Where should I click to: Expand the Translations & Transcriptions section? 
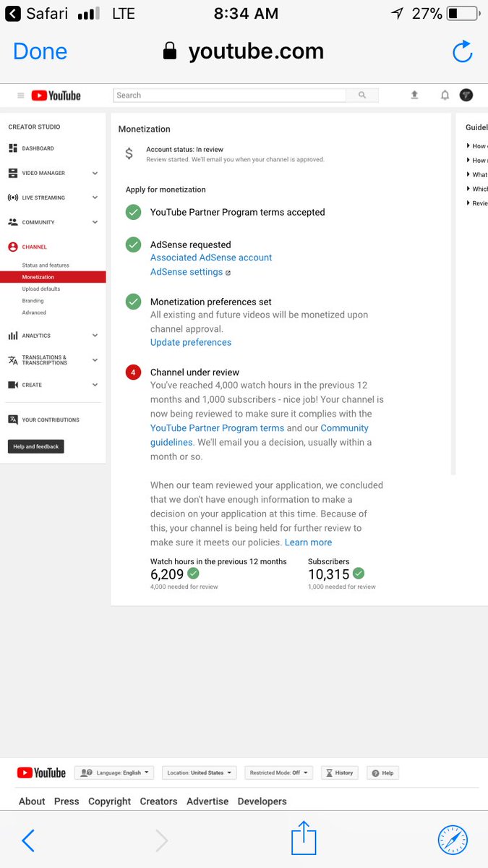point(95,360)
